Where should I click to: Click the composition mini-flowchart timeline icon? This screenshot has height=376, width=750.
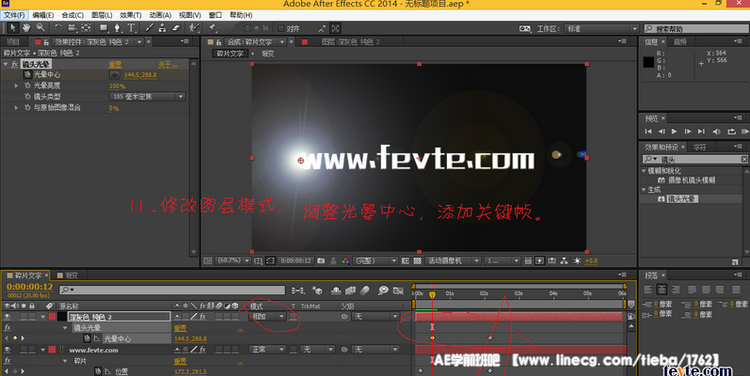298,290
